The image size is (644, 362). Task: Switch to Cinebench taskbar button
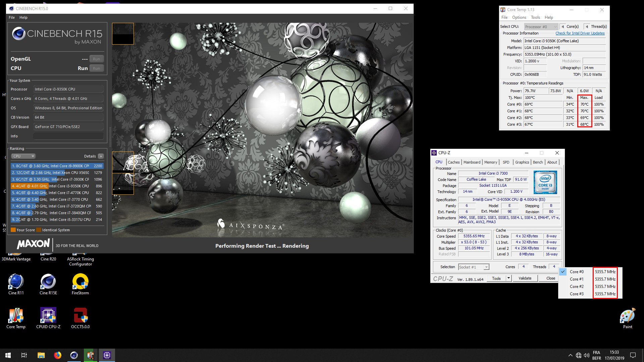pyautogui.click(x=74, y=355)
